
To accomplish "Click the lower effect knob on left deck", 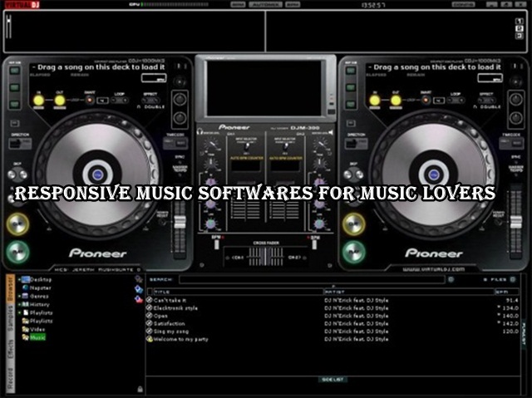I will [x=180, y=118].
